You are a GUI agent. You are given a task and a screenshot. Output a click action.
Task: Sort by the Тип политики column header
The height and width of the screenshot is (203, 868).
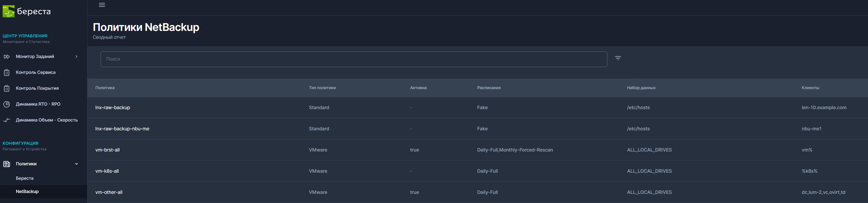(322, 88)
